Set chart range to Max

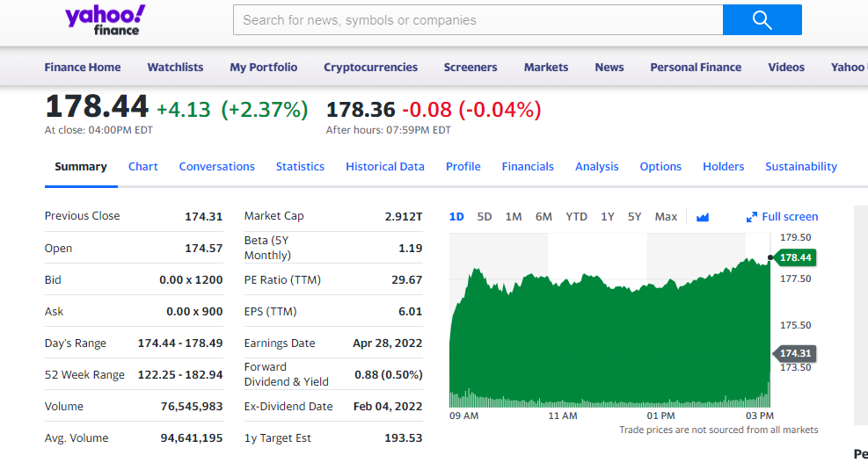pyautogui.click(x=666, y=217)
